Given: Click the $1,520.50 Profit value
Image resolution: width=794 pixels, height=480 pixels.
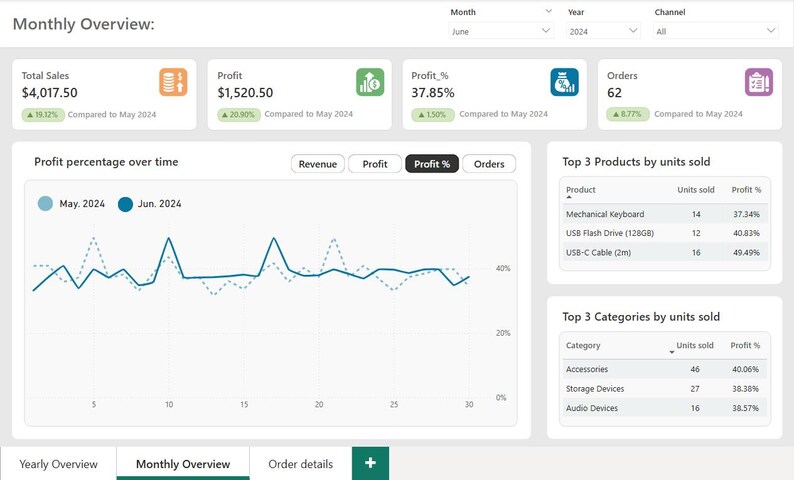Looking at the screenshot, I should click(245, 93).
